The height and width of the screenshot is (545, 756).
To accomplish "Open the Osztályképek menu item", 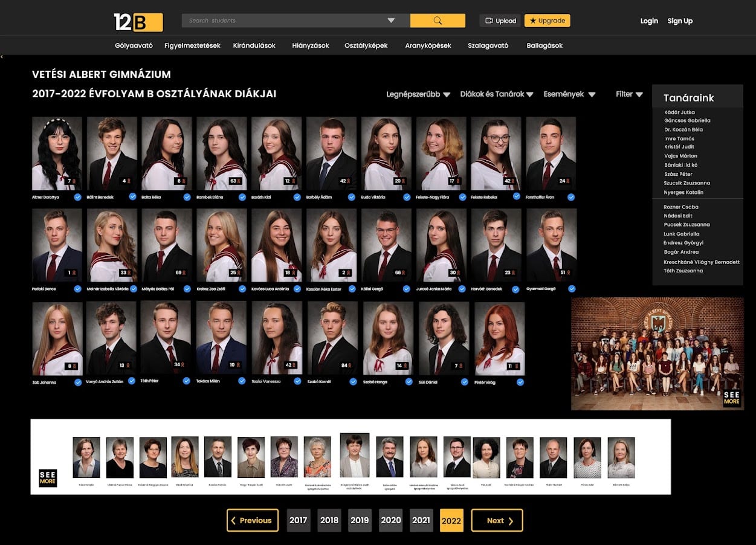I will tap(366, 45).
